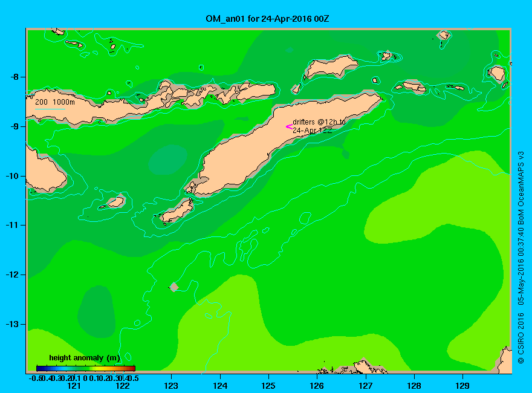Click the 'height anomaly (m)' legend label
The image size is (532, 393).
(85, 358)
